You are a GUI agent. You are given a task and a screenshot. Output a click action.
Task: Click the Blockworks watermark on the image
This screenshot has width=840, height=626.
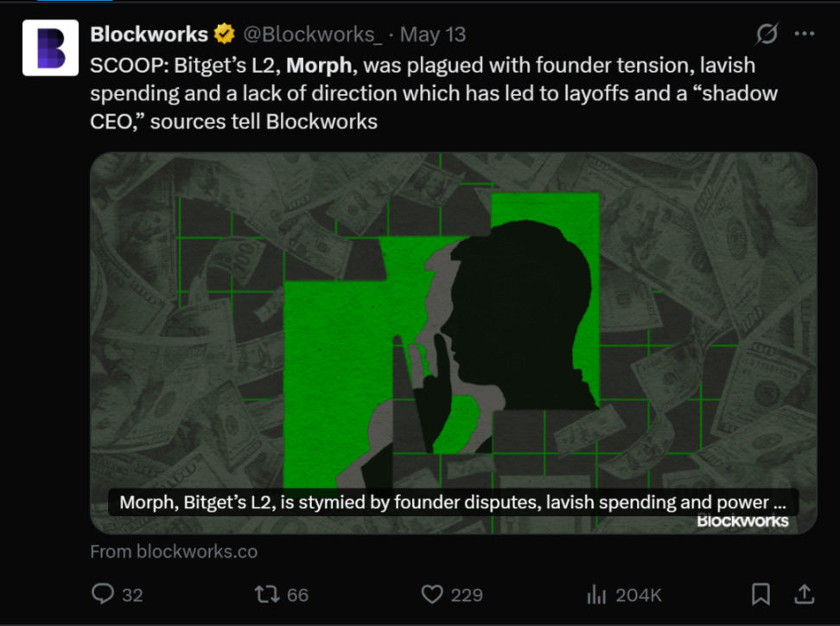742,521
